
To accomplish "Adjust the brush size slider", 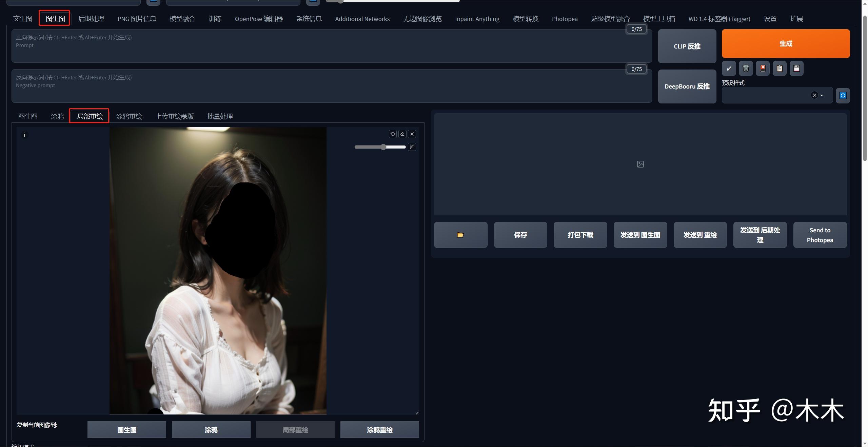I will click(x=383, y=147).
